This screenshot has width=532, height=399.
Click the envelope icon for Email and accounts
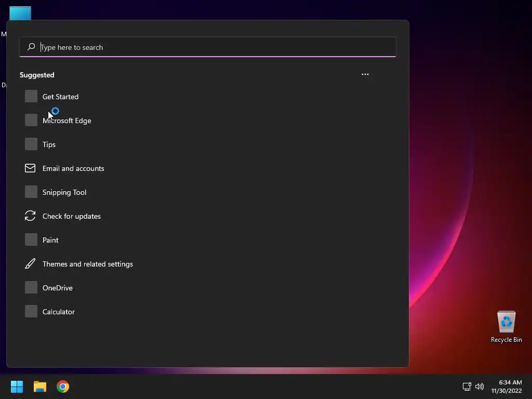tap(30, 168)
